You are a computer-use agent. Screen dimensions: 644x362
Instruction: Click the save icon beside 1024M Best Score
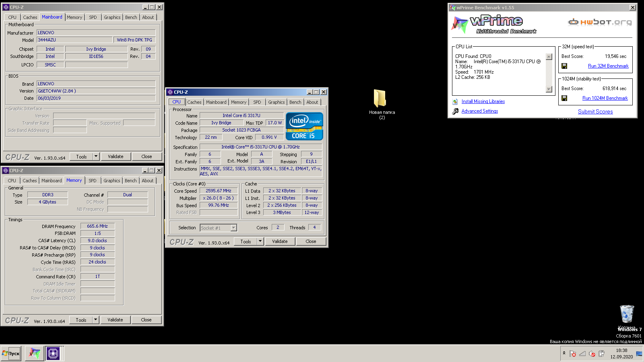564,98
